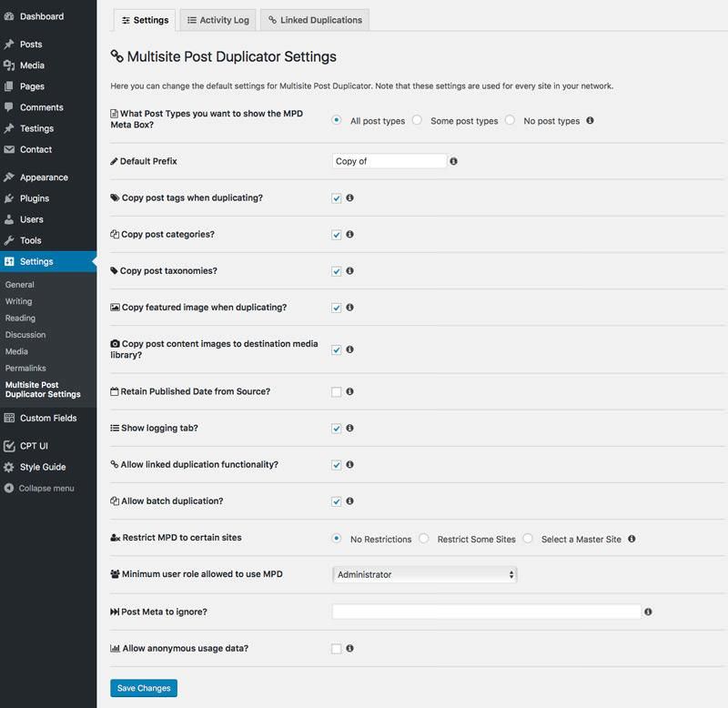Click the Style Guide gear icon
The image size is (728, 708).
9,467
